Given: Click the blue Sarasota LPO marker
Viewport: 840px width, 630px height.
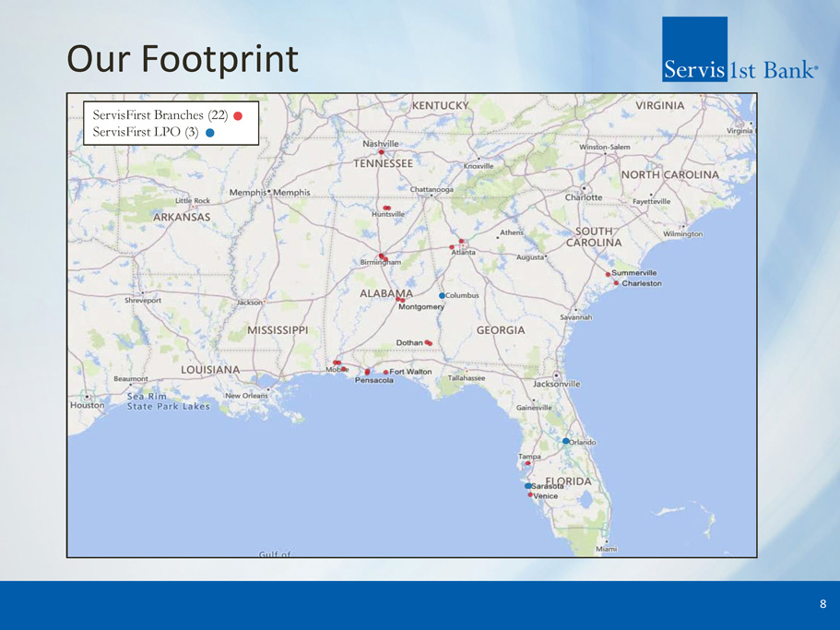Looking at the screenshot, I should [x=527, y=485].
